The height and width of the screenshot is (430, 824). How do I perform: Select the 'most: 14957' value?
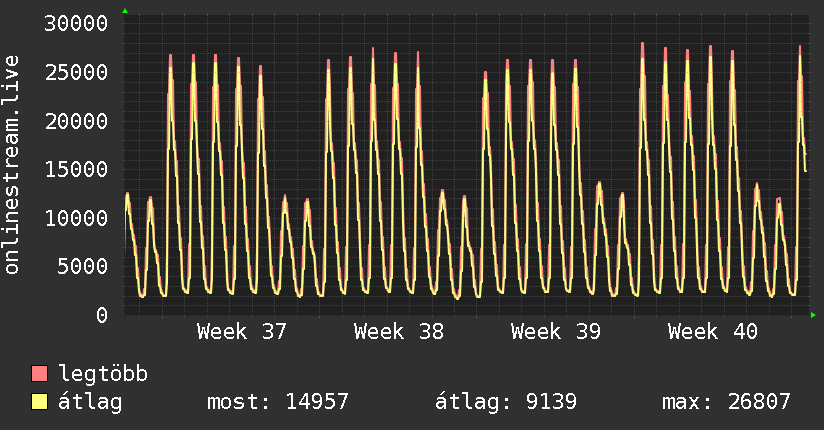(278, 402)
